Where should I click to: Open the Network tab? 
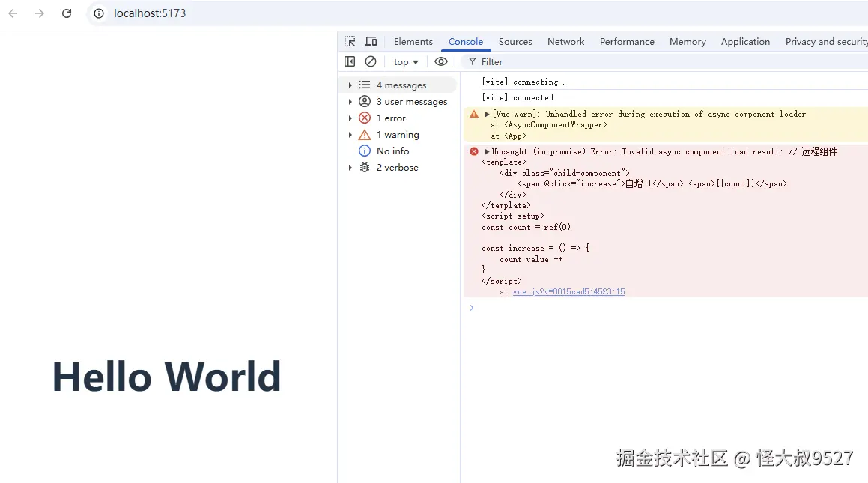(565, 41)
